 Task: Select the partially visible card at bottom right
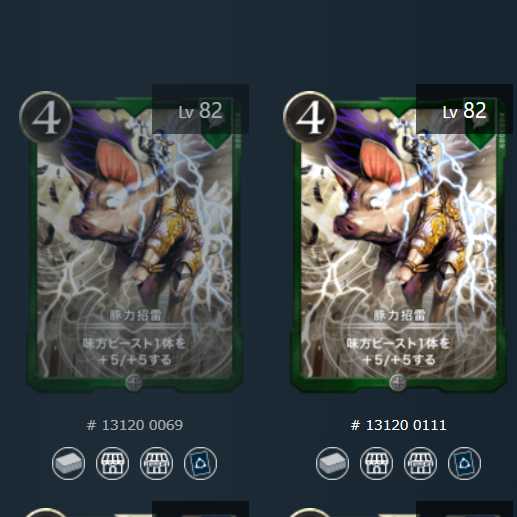tap(399, 509)
